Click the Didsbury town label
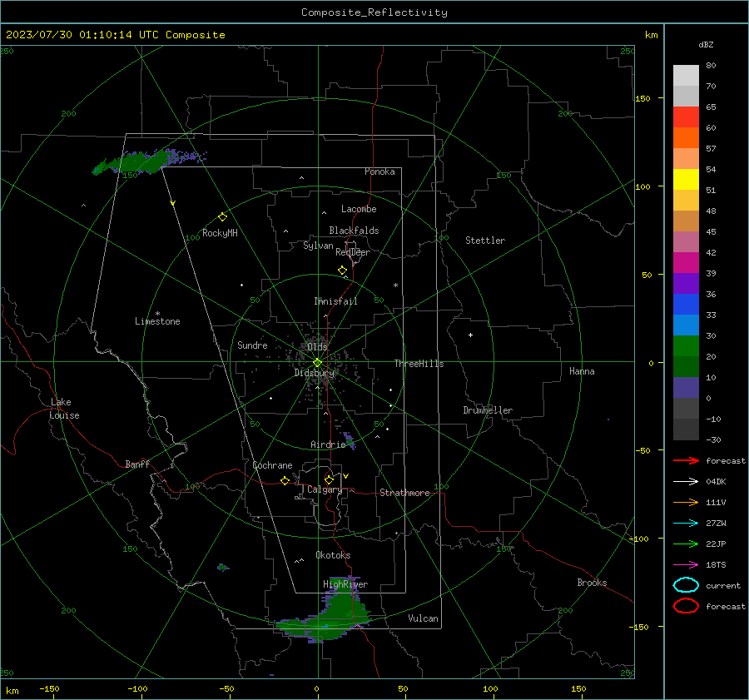Viewport: 749px width, 700px height. click(315, 373)
